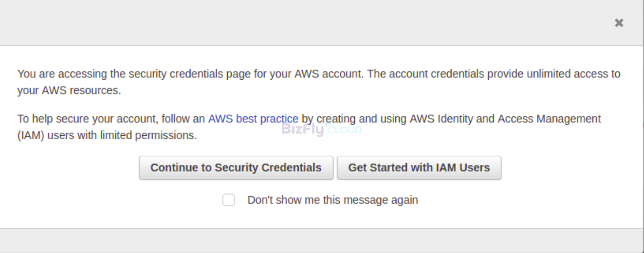
Task: Choose Get Started with IAM Users
Action: pyautogui.click(x=419, y=168)
